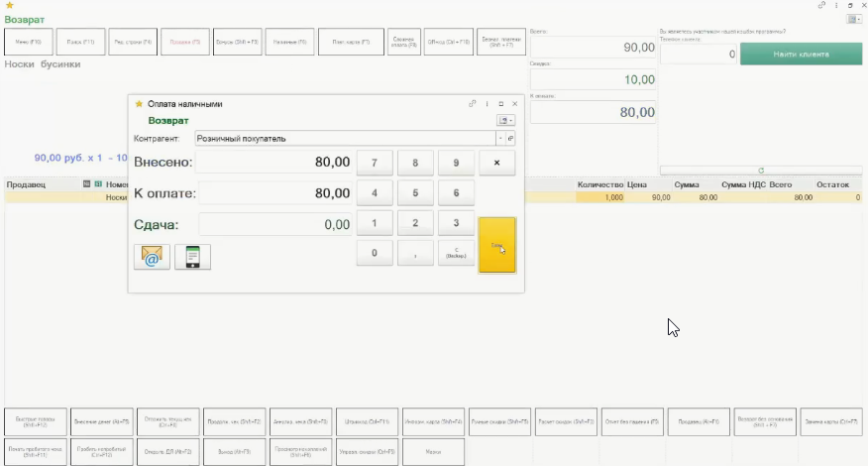
Task: Click the Контрагент Розничный покупатель field
Action: (x=346, y=139)
